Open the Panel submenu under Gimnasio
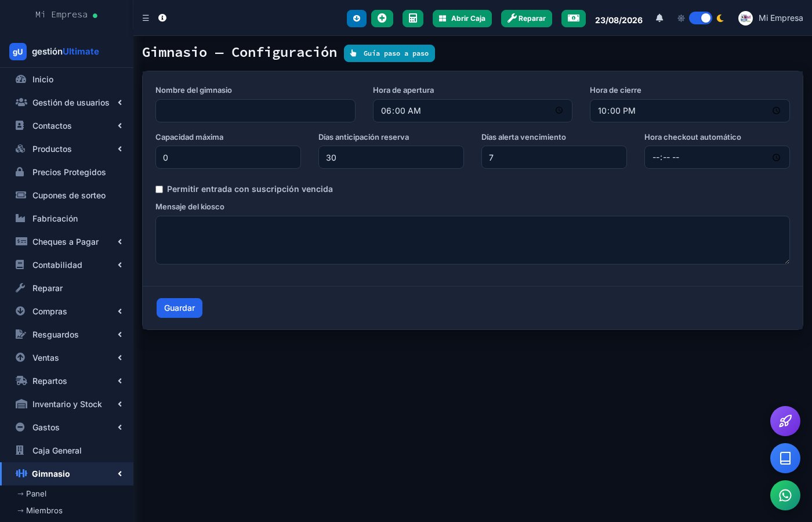The height and width of the screenshot is (522, 812). point(67,494)
